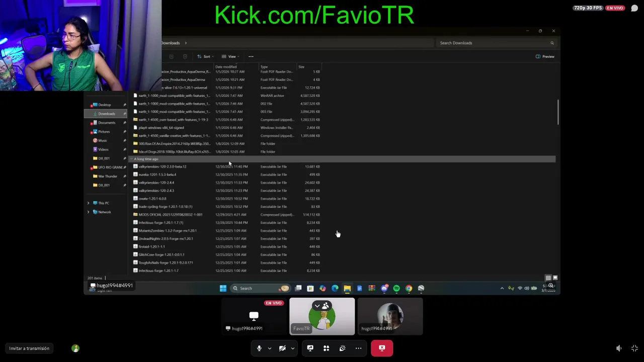Open Microsoft Edge from the taskbar
644x362 pixels.
pyautogui.click(x=335, y=288)
